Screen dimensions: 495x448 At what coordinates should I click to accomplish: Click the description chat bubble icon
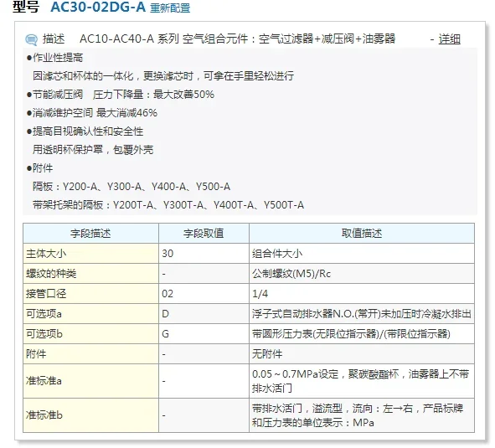[x=31, y=40]
